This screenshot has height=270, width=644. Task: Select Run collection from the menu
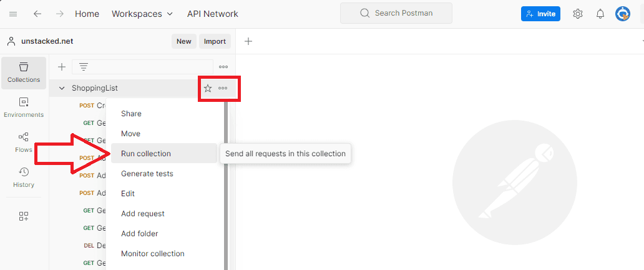point(146,154)
